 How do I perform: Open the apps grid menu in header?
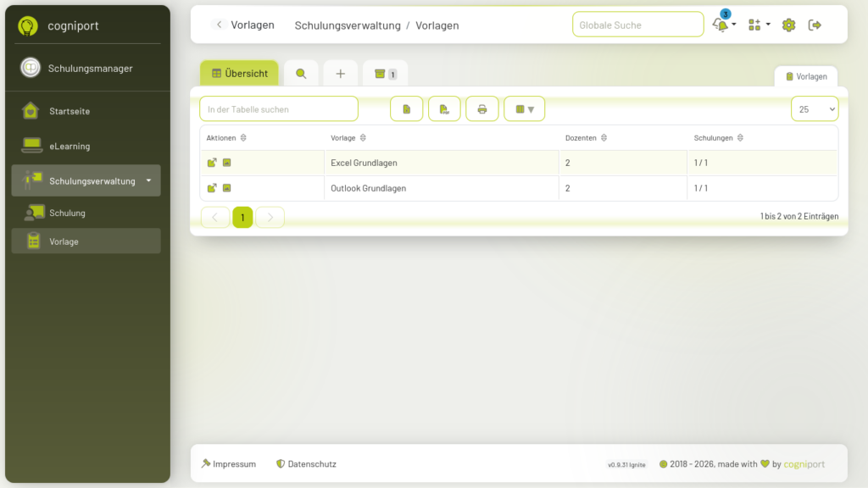point(759,25)
